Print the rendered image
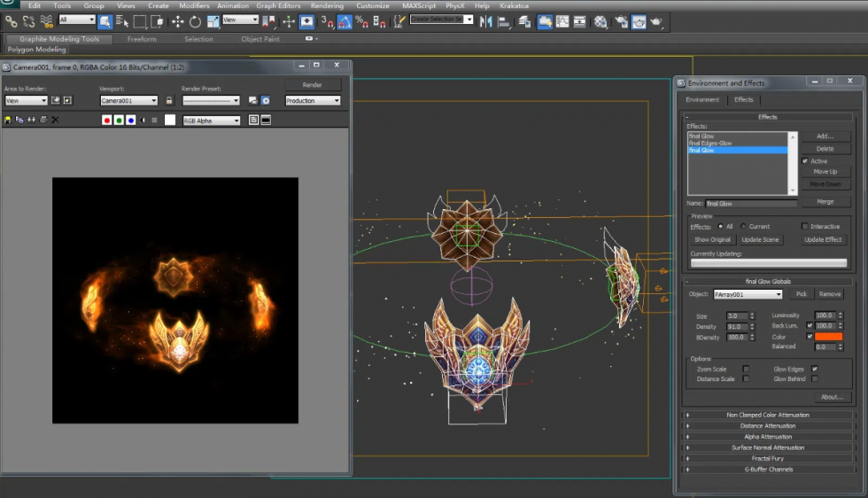 point(43,120)
